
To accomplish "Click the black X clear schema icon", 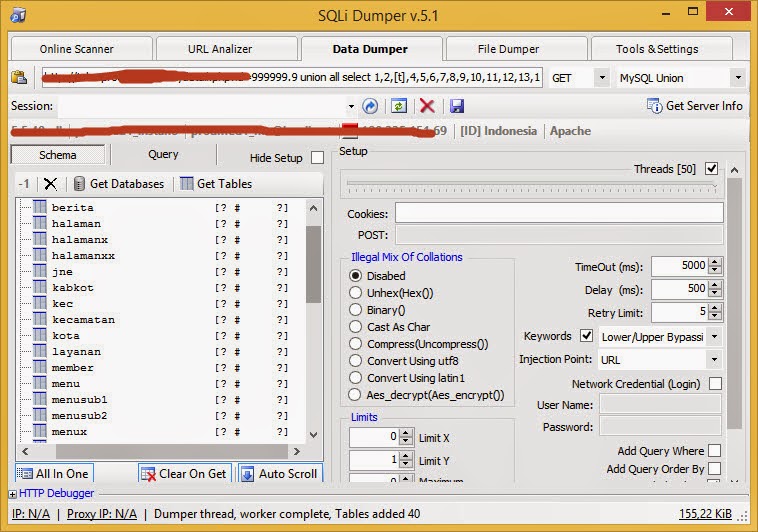I will [x=50, y=184].
